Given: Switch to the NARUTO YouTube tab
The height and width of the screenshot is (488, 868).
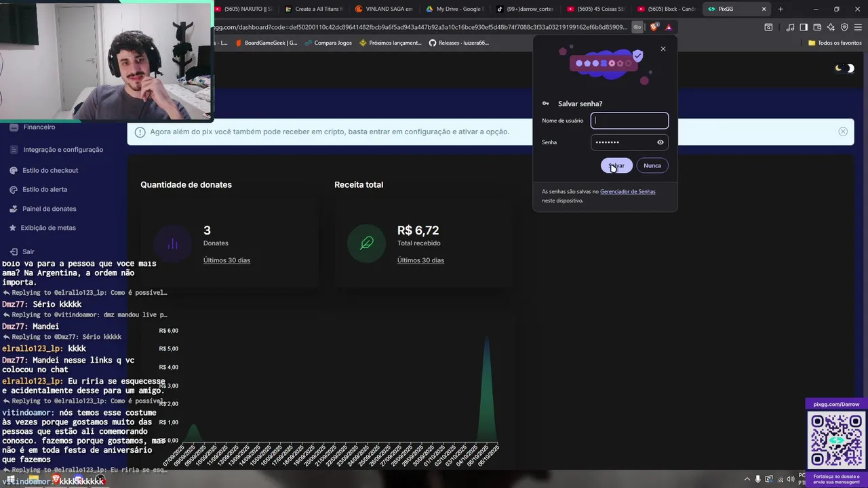Looking at the screenshot, I should click(244, 9).
